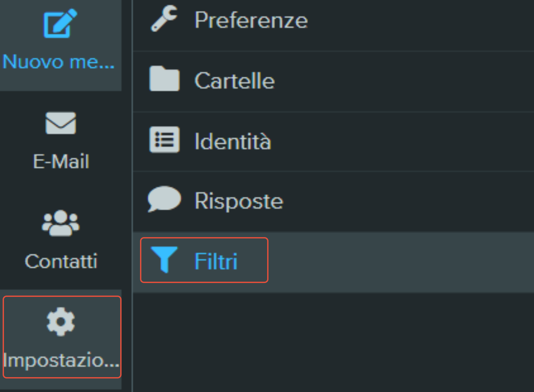Select the Filtri text label
Image resolution: width=534 pixels, height=392 pixels.
[216, 261]
